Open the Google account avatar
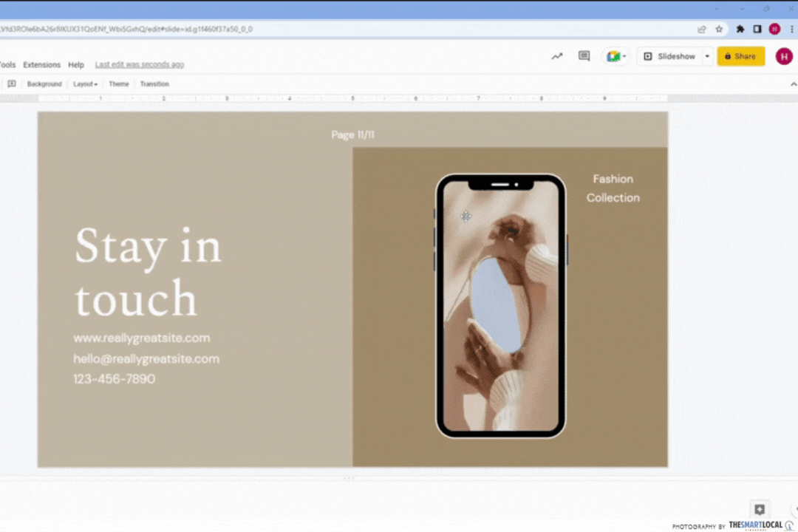The image size is (798, 532). click(x=783, y=56)
